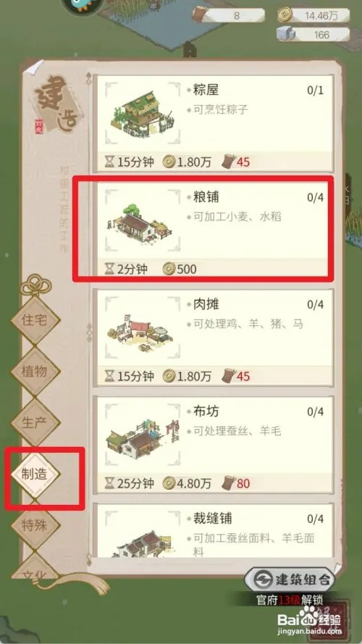Viewport: 362px width, 644px height.
Task: Click the 粮铺 title text
Action: point(206,197)
